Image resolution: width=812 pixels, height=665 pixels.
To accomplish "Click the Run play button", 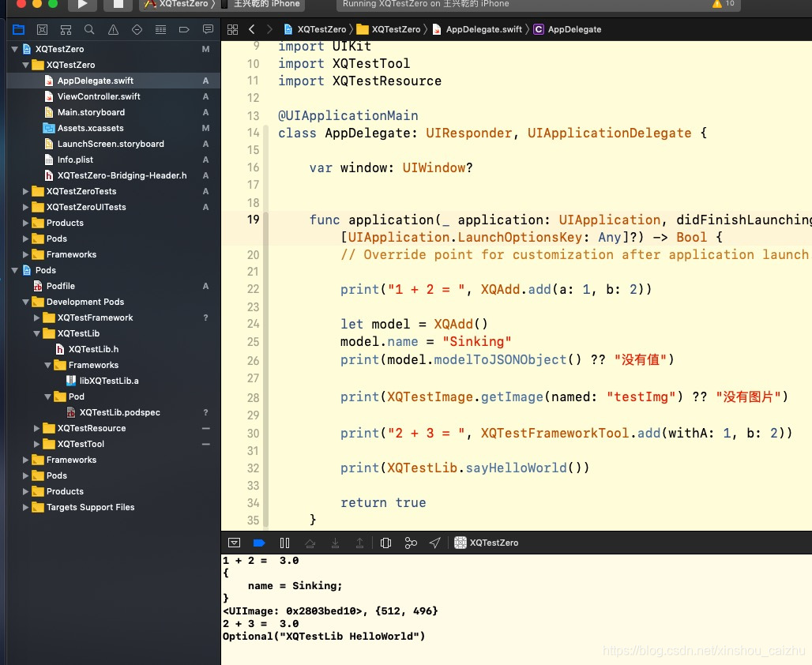I will 82,4.
